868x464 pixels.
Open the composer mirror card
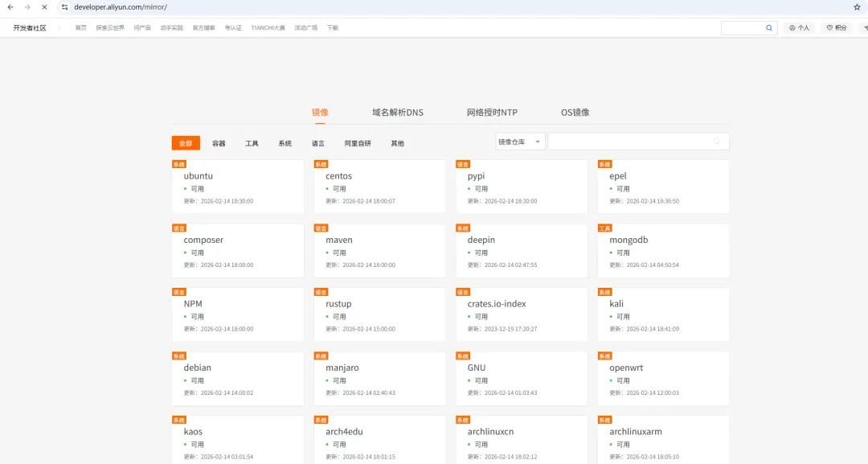click(x=237, y=250)
